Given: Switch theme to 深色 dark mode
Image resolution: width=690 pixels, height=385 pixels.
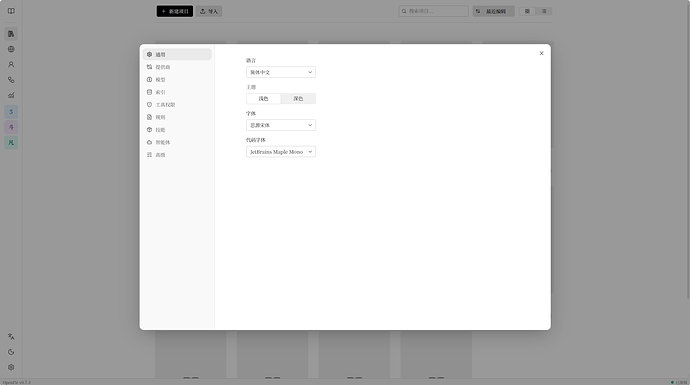Looking at the screenshot, I should [298, 99].
